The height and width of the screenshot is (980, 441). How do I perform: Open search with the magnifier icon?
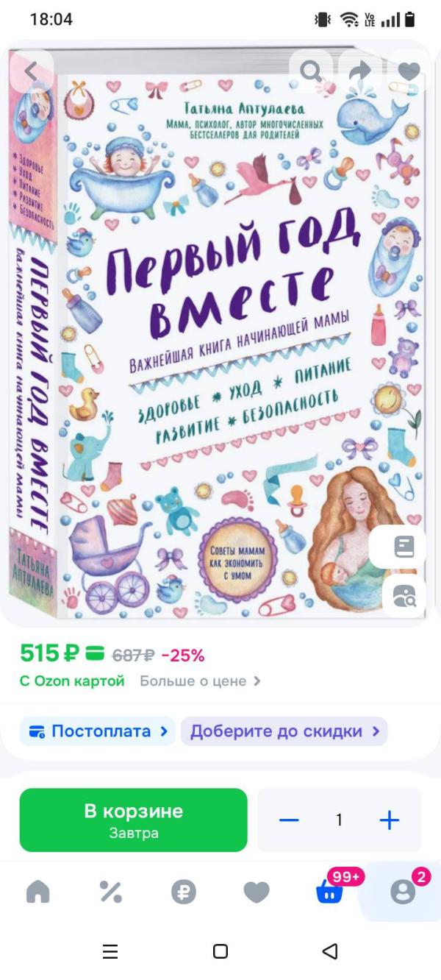point(312,71)
